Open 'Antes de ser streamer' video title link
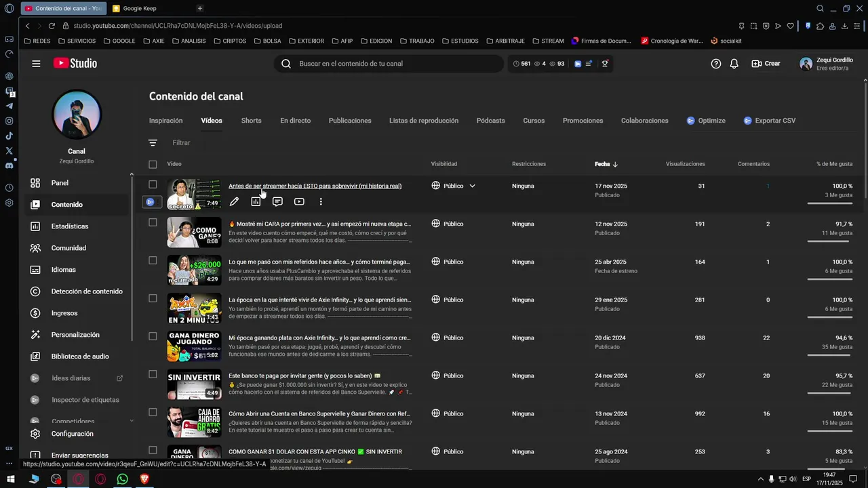The width and height of the screenshot is (868, 488). 315,186
